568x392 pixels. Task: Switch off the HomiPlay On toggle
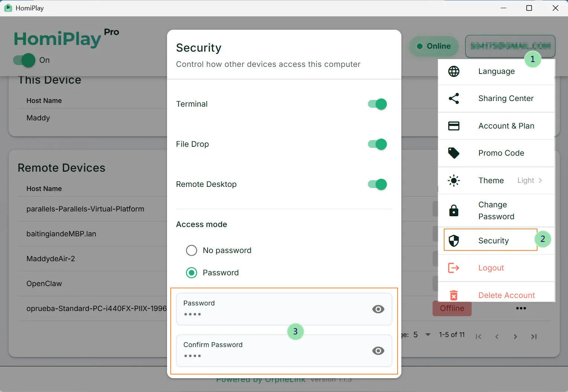pos(24,60)
